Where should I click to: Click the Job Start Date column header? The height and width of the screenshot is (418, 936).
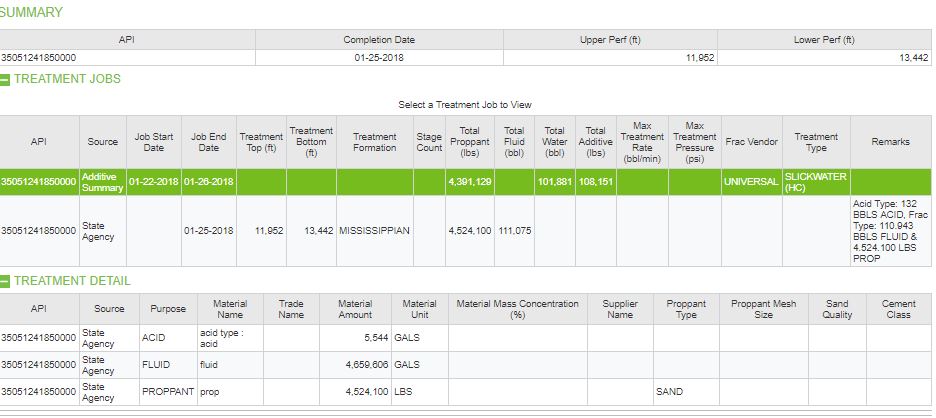(153, 142)
